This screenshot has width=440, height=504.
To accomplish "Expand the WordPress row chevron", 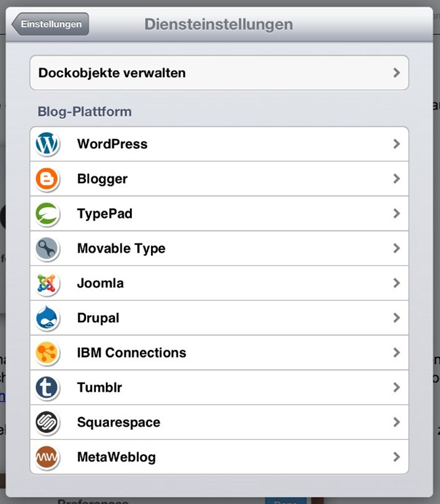I will point(396,144).
